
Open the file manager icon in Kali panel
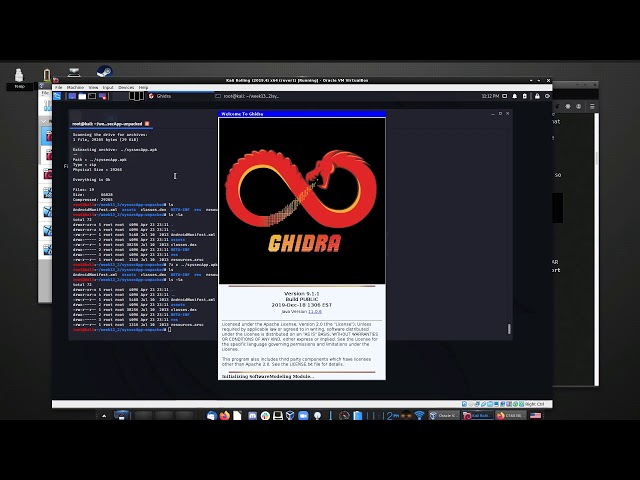(x=82, y=96)
